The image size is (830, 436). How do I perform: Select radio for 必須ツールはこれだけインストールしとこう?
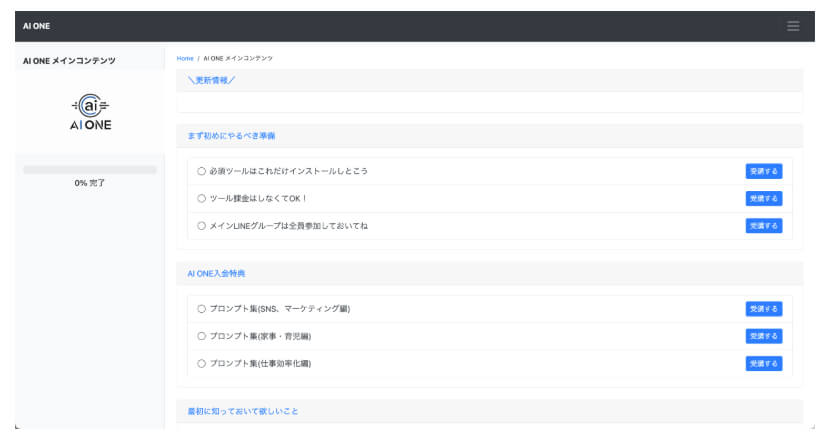201,171
